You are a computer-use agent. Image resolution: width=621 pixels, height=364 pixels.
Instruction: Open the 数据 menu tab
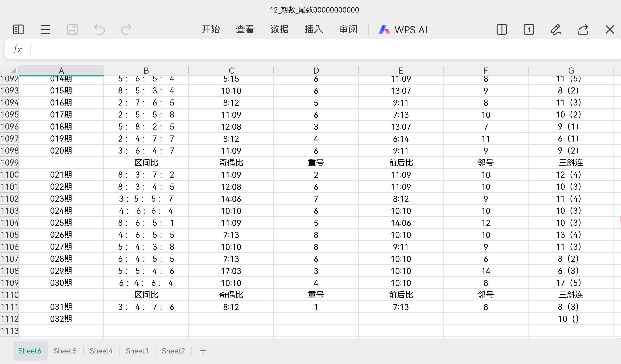tap(279, 29)
